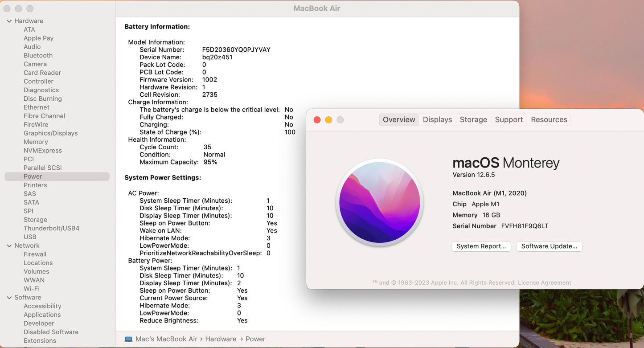Viewport: 644px width, 348px height.
Task: Click battery serial number F5D20360YQ0PJYVAY
Action: point(236,49)
